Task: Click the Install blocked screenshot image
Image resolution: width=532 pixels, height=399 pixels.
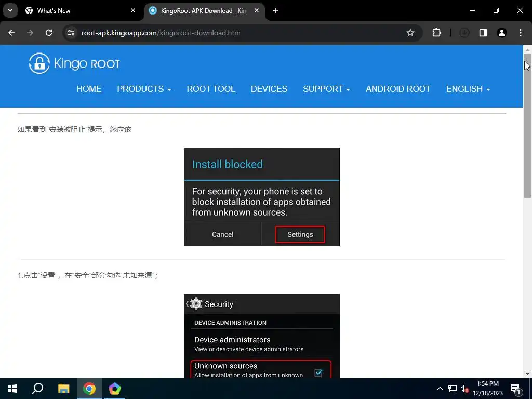Action: (262, 197)
